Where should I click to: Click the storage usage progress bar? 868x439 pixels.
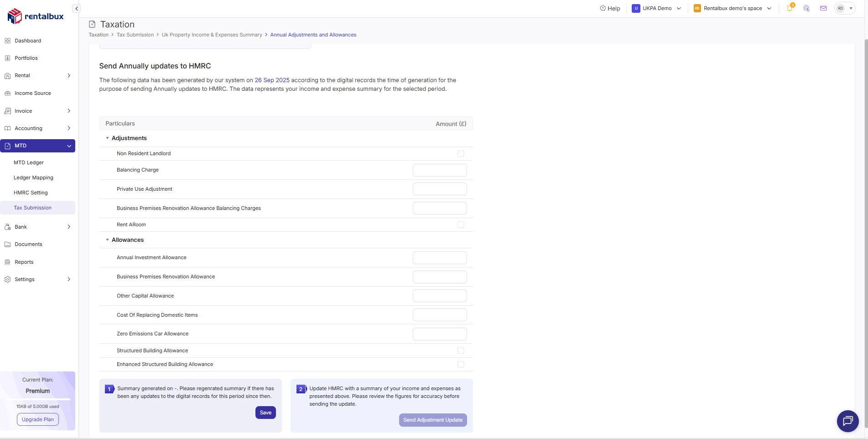(38, 399)
